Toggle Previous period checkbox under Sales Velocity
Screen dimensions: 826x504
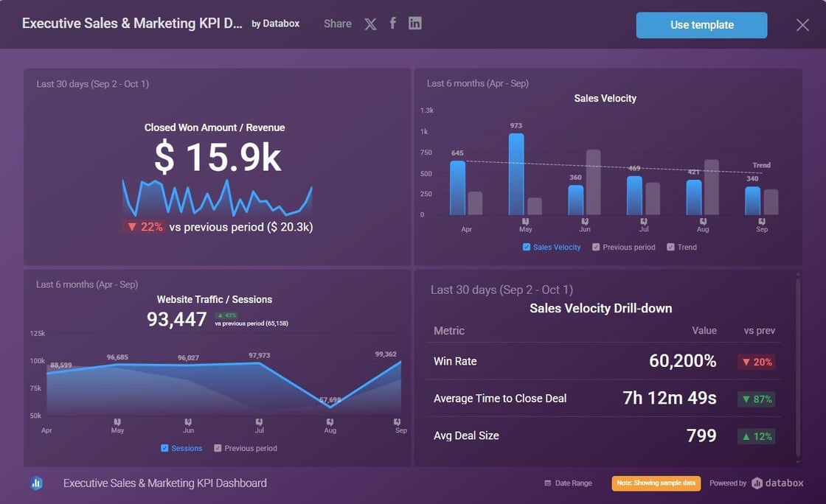click(596, 248)
